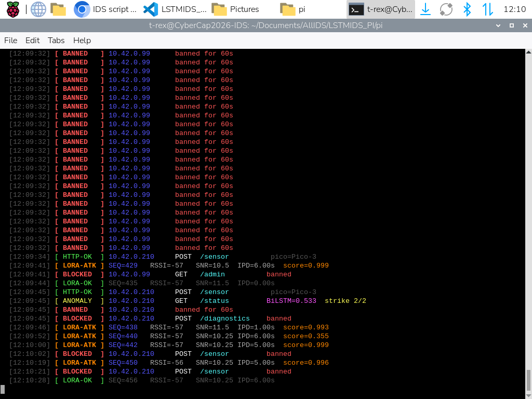Open the Edit menu
532x399 pixels.
click(33, 41)
